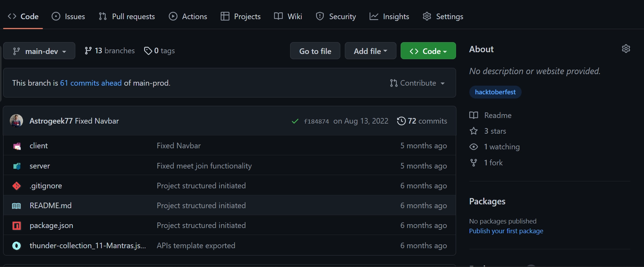Open the Pull requests tab
The image size is (644, 267).
127,16
